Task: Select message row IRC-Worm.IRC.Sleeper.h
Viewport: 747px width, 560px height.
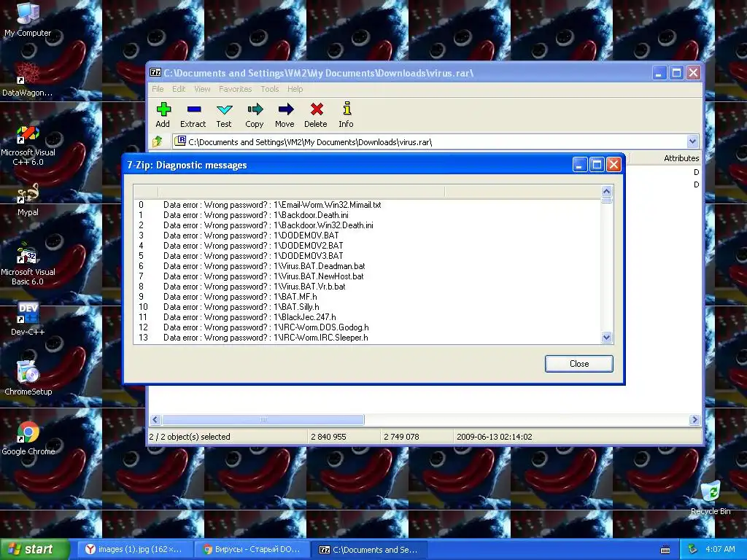Action: (x=367, y=338)
